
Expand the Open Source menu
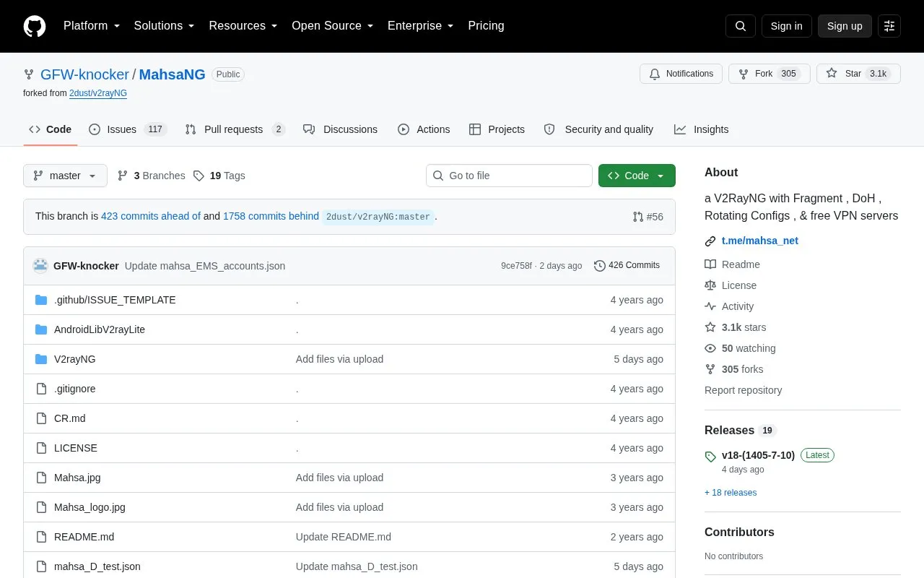[332, 26]
